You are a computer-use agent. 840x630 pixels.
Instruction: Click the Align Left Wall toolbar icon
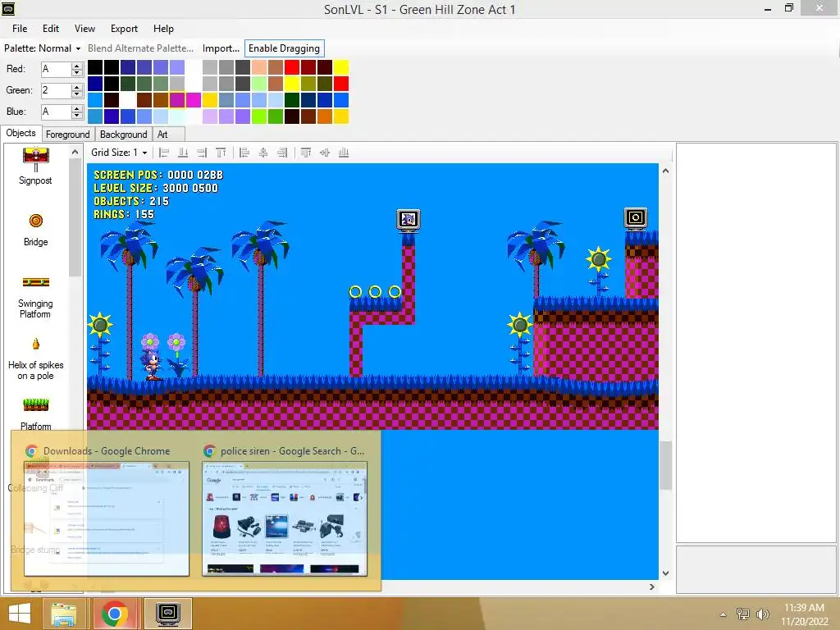[164, 153]
